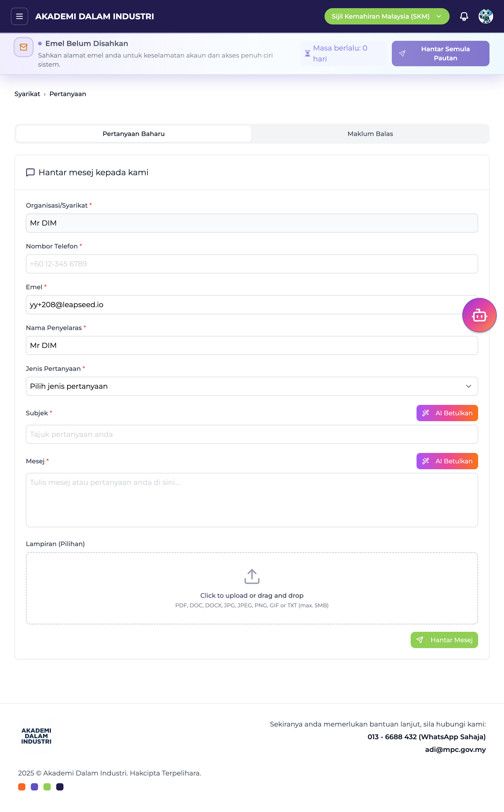Click the speech bubble icon beside form heading
Screen dimensions: 504x812
[x=30, y=172]
